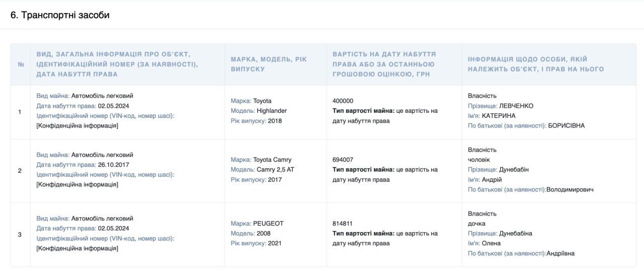Click the word дочка in row three
This screenshot has height=271, width=644.
(x=476, y=224)
